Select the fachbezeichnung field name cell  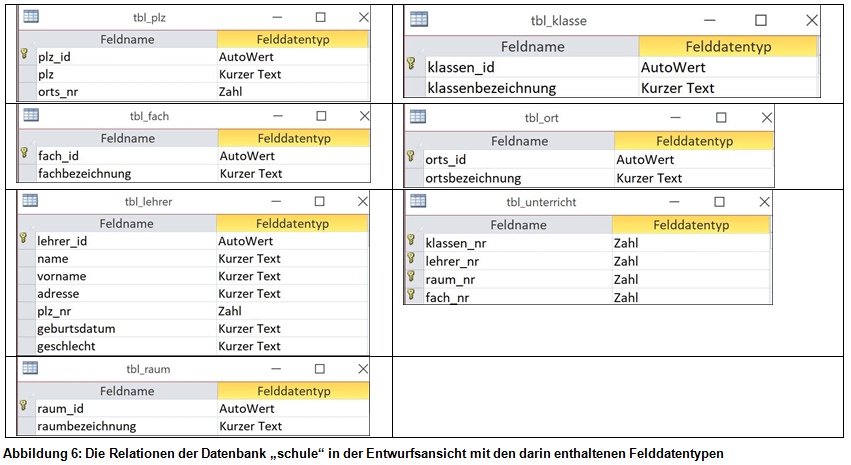tap(126, 173)
